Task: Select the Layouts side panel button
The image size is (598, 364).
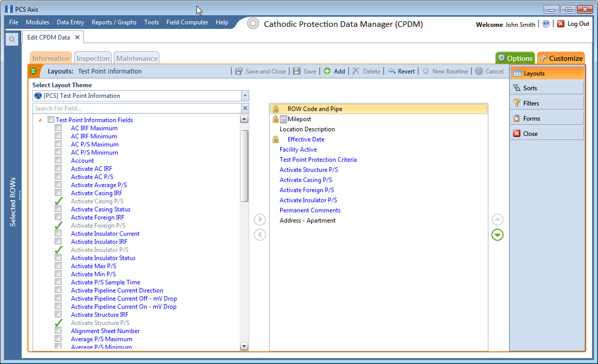Action: pos(547,73)
